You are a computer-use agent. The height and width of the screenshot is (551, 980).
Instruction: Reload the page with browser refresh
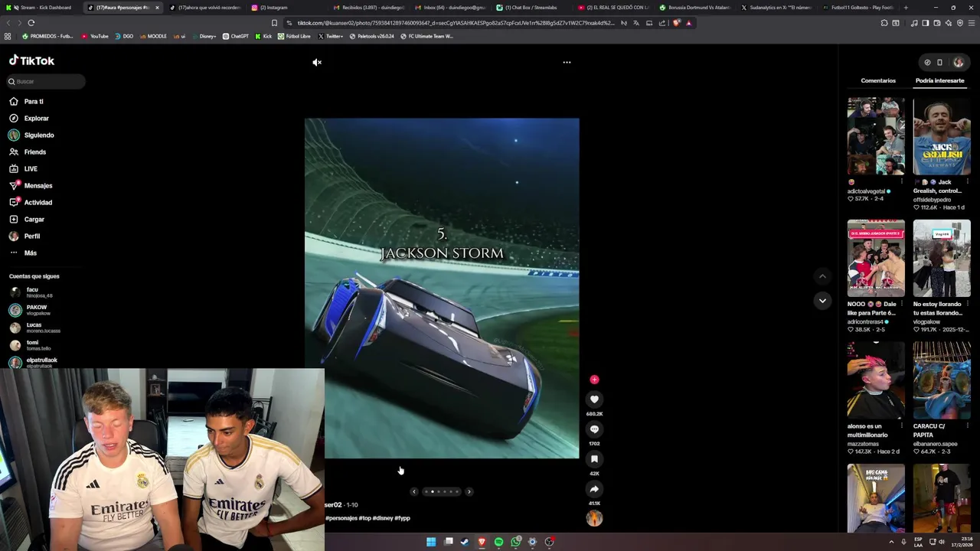tap(31, 23)
